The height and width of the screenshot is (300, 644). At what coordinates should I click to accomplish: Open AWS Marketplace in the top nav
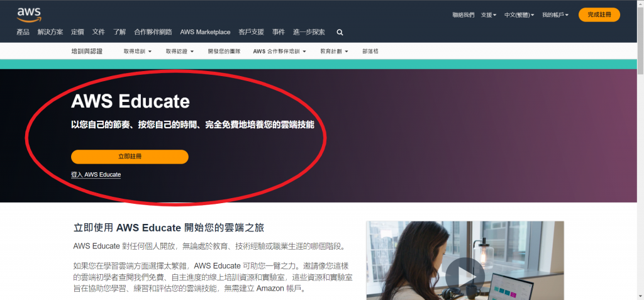pyautogui.click(x=206, y=32)
